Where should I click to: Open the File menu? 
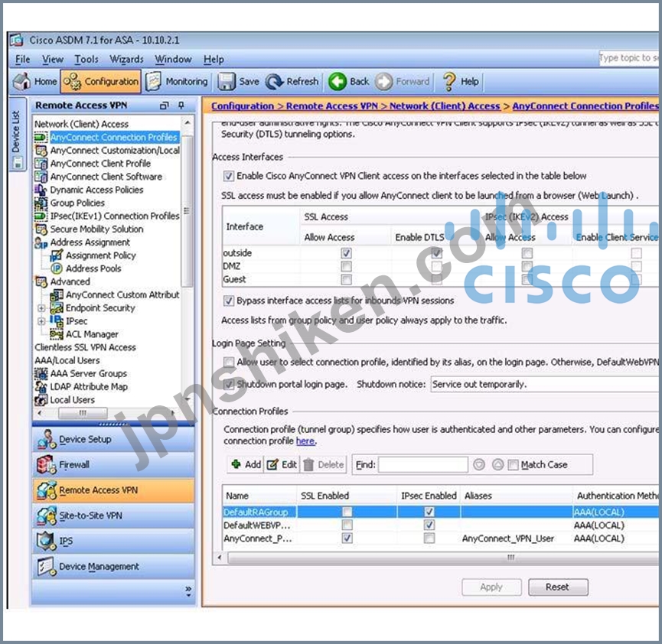click(22, 59)
